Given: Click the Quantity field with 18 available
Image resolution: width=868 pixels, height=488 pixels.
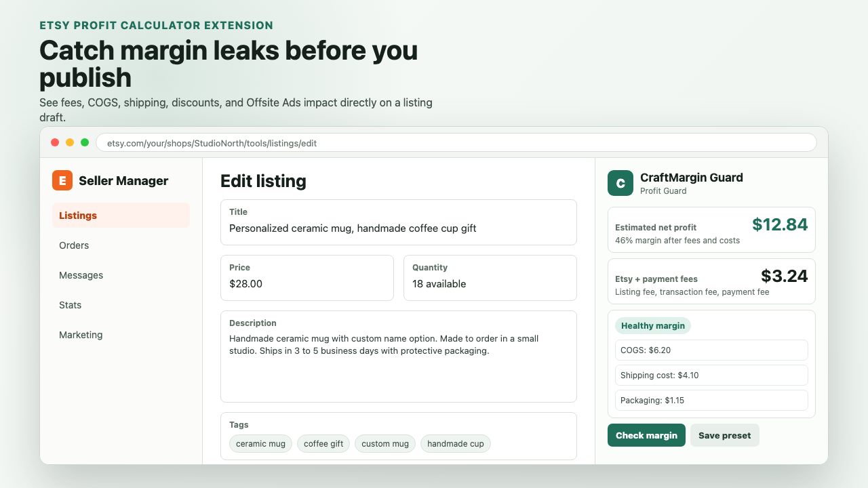Looking at the screenshot, I should click(x=490, y=278).
